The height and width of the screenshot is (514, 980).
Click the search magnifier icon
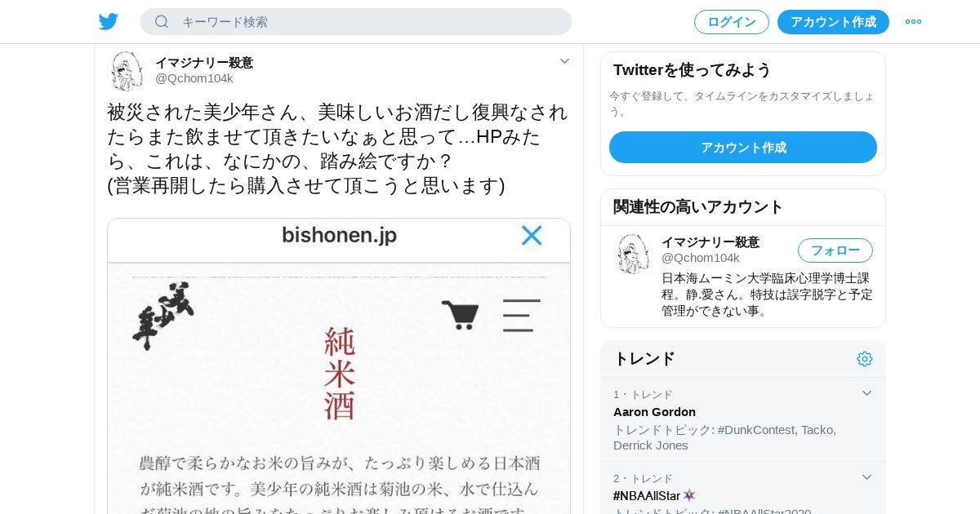click(162, 21)
